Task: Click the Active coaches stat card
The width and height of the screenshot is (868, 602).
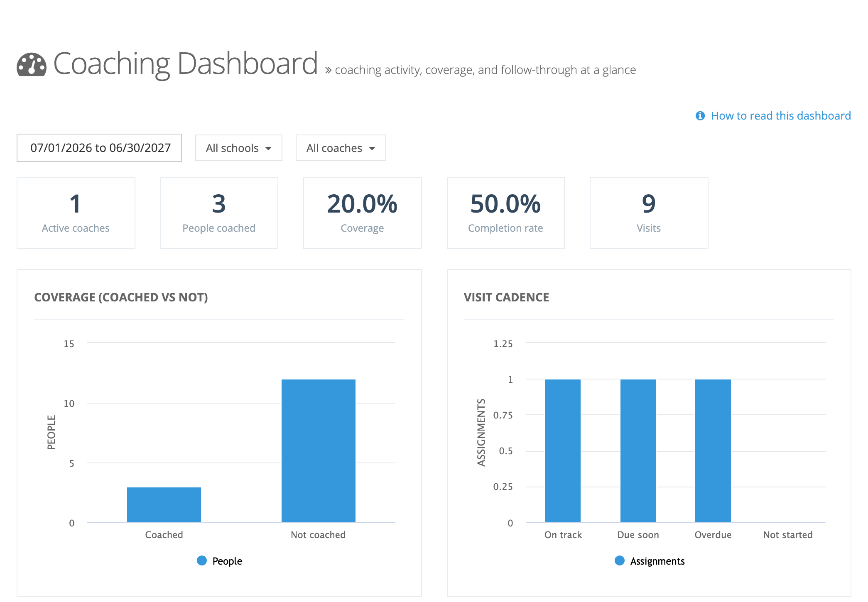Action: click(x=76, y=213)
